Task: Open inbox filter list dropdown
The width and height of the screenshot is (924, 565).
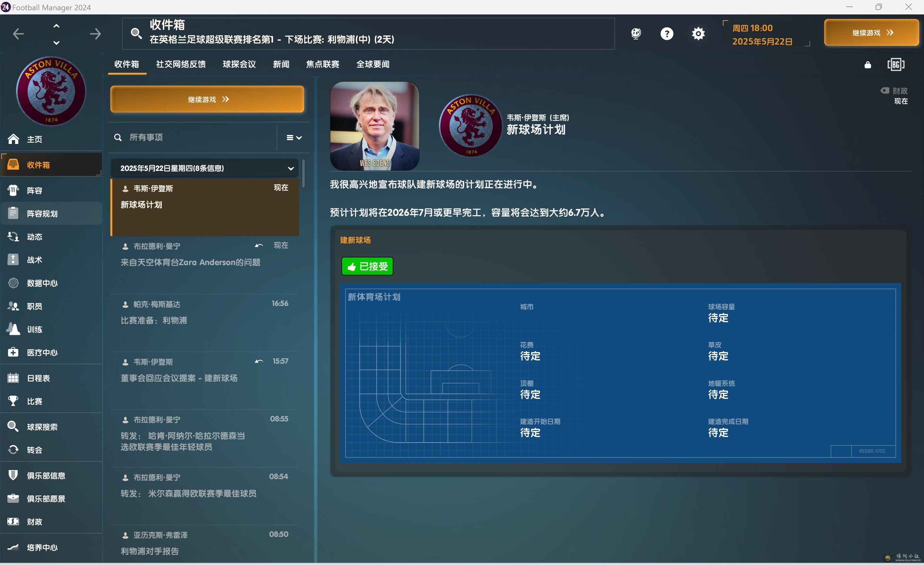Action: pyautogui.click(x=294, y=138)
